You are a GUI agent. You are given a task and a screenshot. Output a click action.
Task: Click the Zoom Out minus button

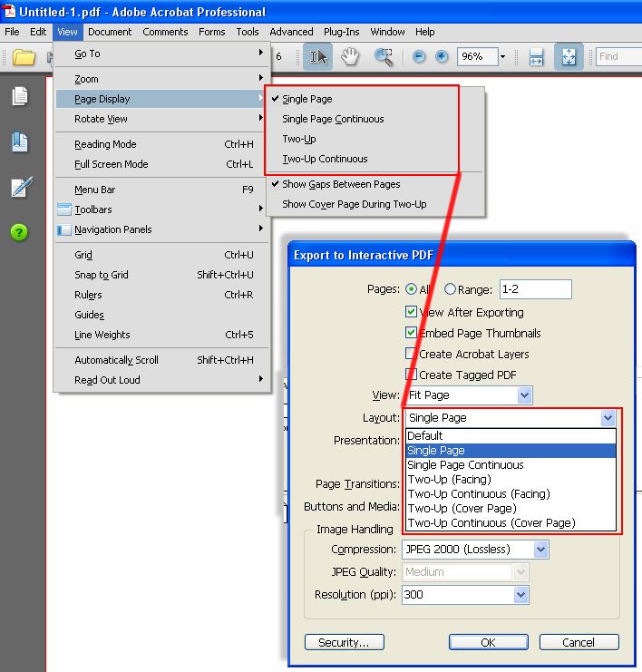point(419,56)
